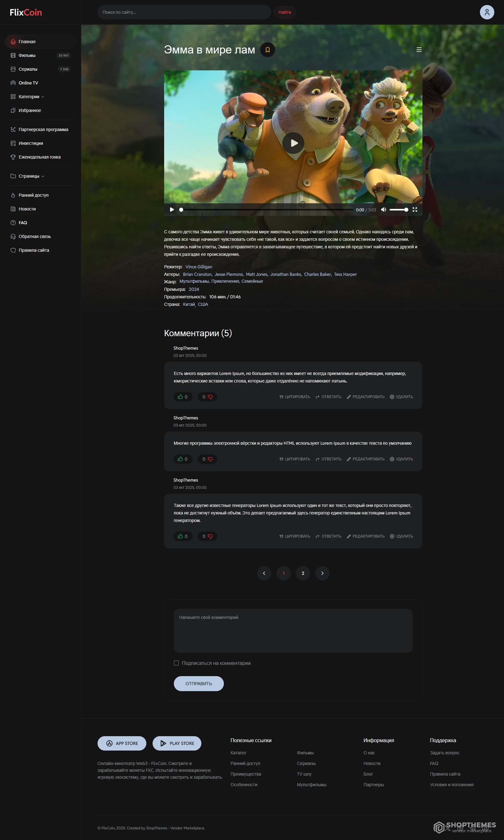Click the hamburger menu icon near title
Viewport: 504px width, 840px height.
(x=419, y=50)
